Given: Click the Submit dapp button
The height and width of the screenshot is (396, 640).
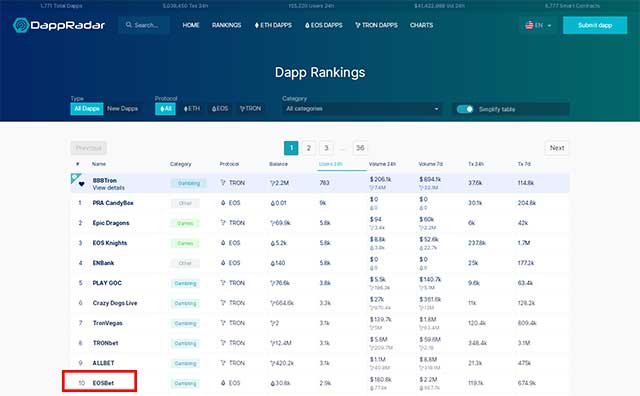Looking at the screenshot, I should pyautogui.click(x=595, y=25).
